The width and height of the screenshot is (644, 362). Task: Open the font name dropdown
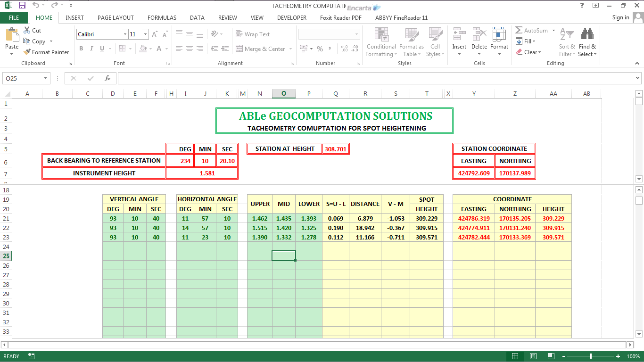click(x=125, y=34)
